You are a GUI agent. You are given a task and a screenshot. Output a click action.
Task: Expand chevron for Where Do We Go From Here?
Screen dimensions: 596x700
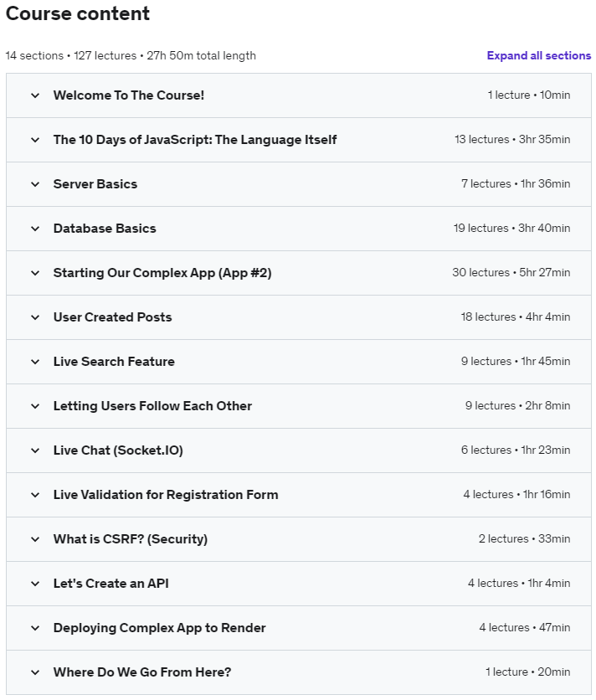click(x=35, y=672)
